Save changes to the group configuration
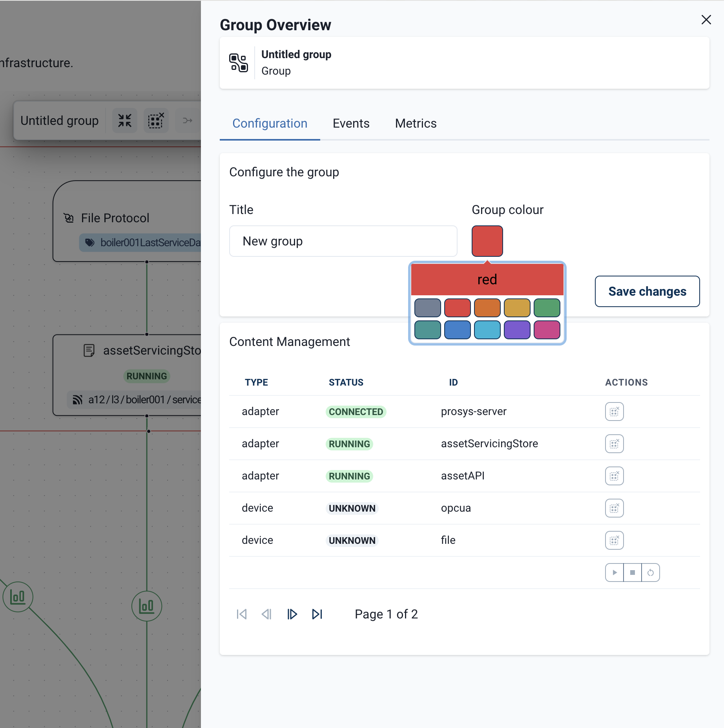This screenshot has width=724, height=728. [x=647, y=291]
